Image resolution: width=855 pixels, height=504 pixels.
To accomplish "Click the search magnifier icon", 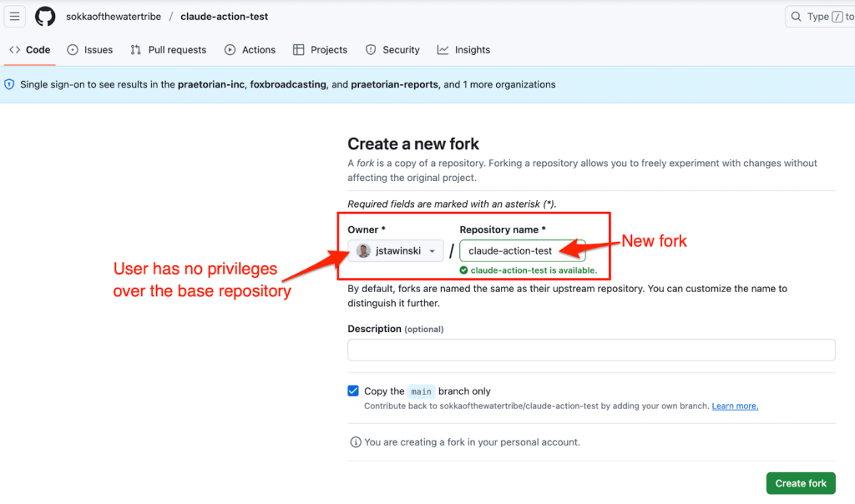I will click(797, 17).
